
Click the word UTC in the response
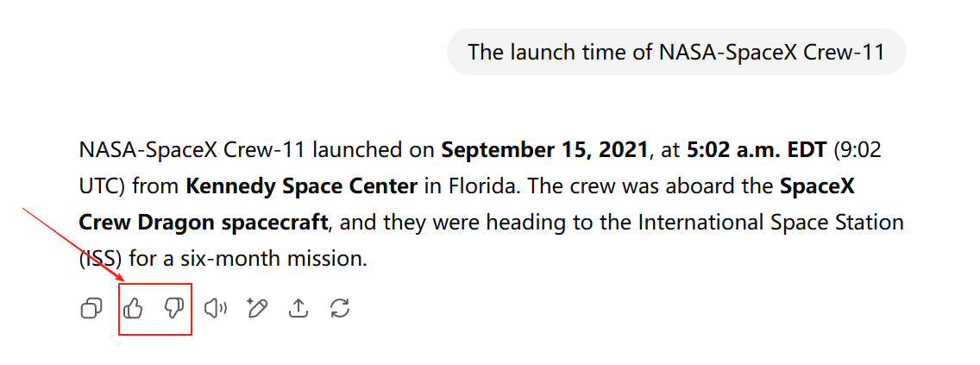pos(100,186)
